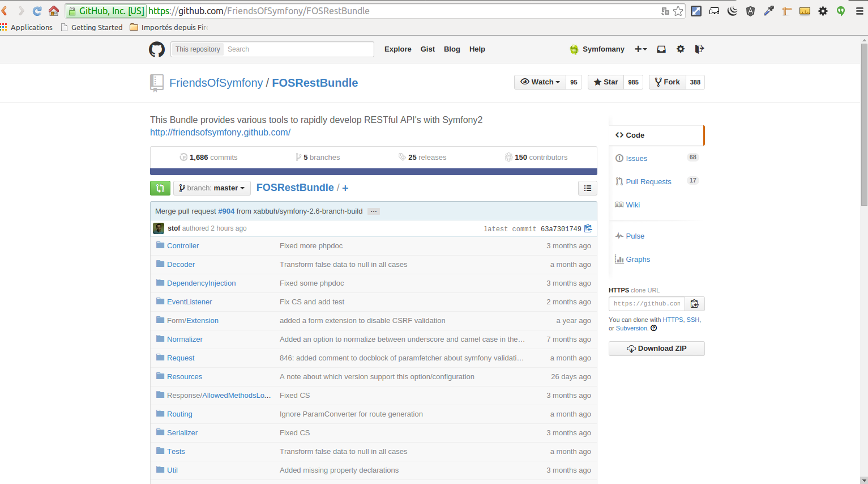
Task: Click the browser reload icon
Action: (37, 11)
